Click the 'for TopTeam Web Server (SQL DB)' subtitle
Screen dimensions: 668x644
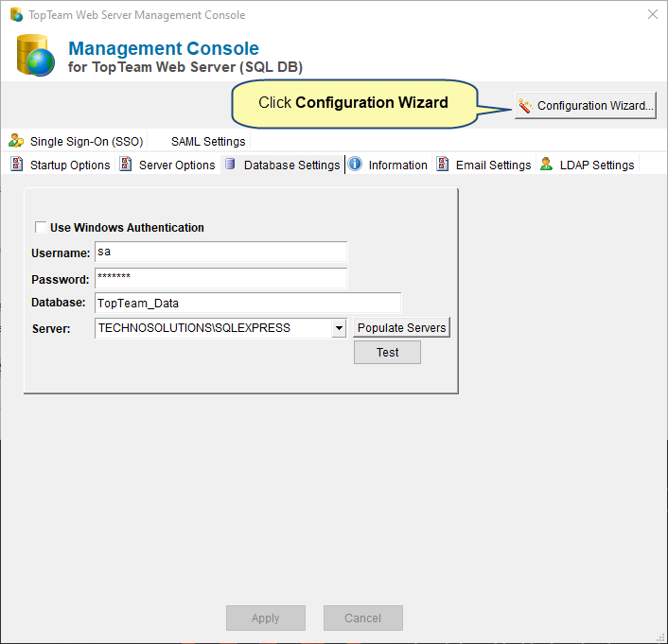185,67
